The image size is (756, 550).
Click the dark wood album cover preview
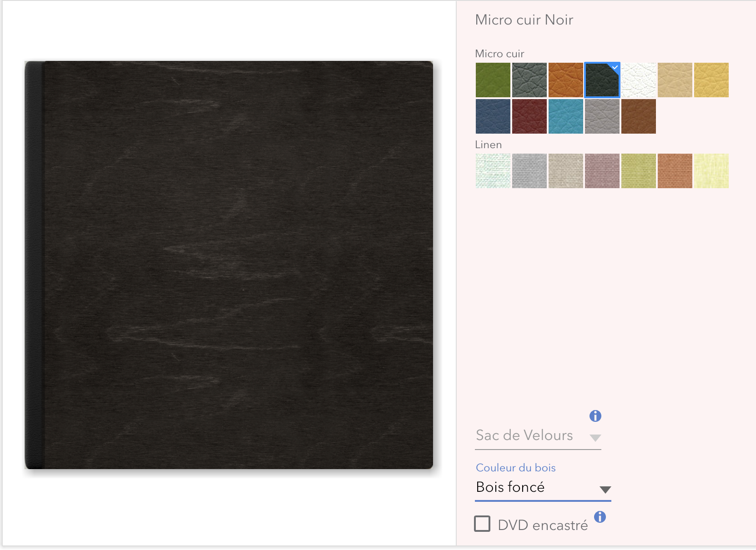point(229,265)
